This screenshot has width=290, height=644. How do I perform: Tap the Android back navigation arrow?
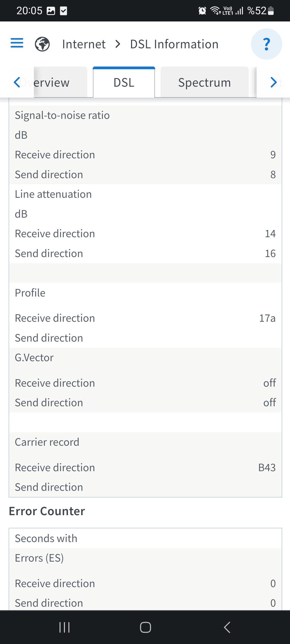pyautogui.click(x=227, y=627)
